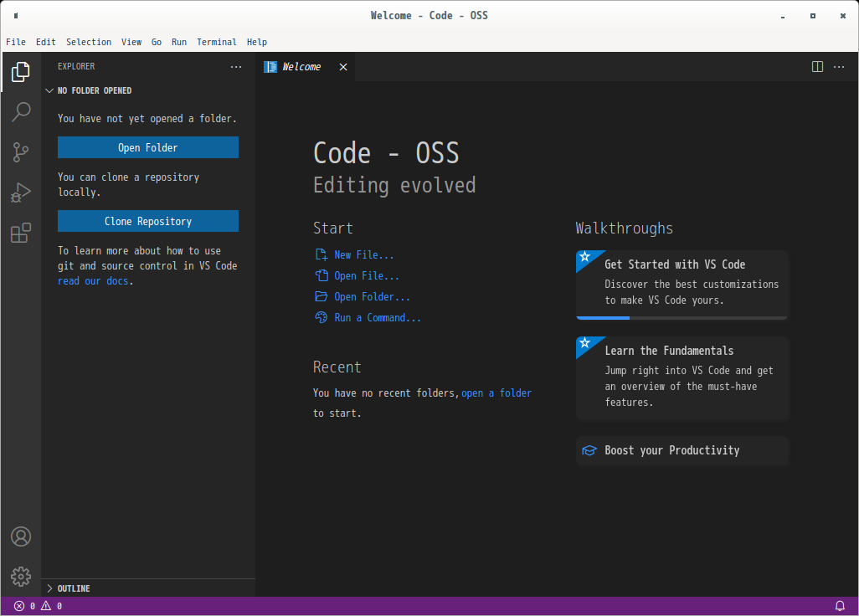Collapse the No Folder Opened section

click(x=148, y=90)
